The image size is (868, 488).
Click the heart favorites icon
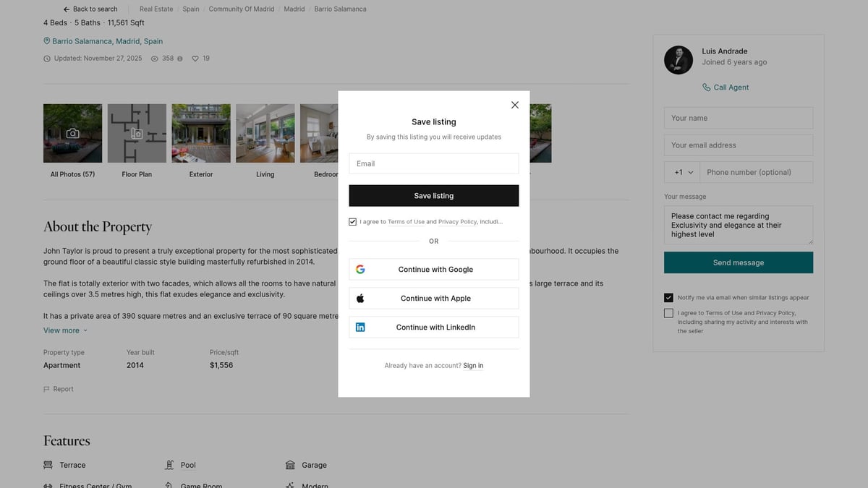pyautogui.click(x=195, y=59)
